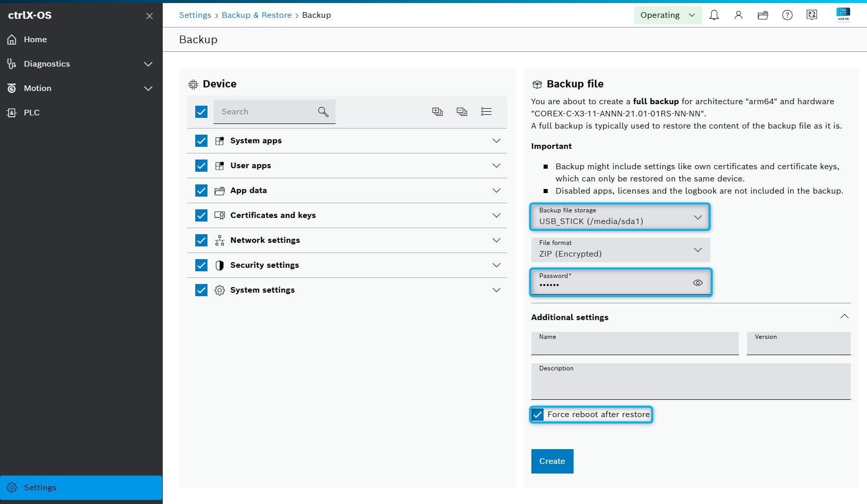The image size is (867, 504).
Task: Toggle Force reboot after restore checkbox
Action: pyautogui.click(x=537, y=415)
